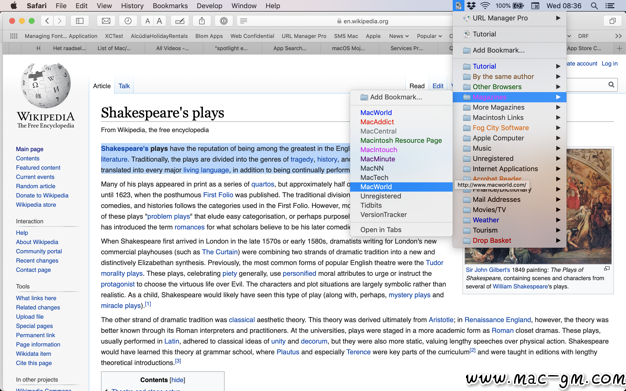Open the History clock toolbar icon
This screenshot has height=391, width=626.
(128, 21)
